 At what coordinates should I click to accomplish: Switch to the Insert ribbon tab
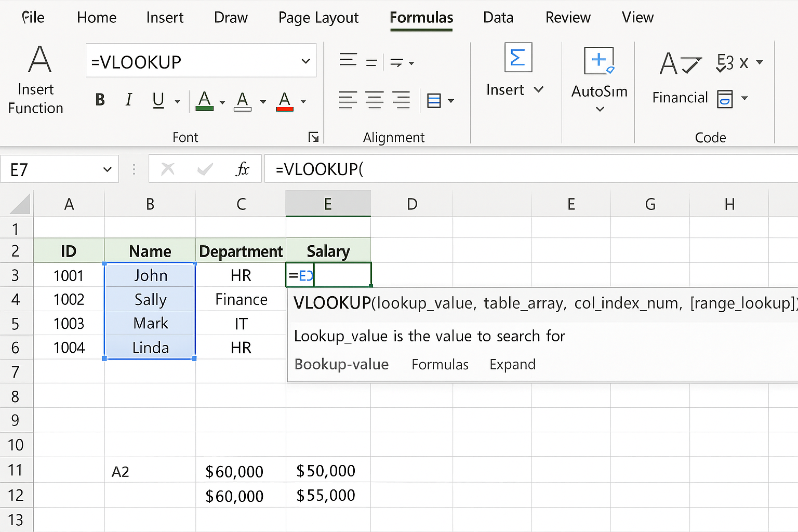[x=165, y=17]
